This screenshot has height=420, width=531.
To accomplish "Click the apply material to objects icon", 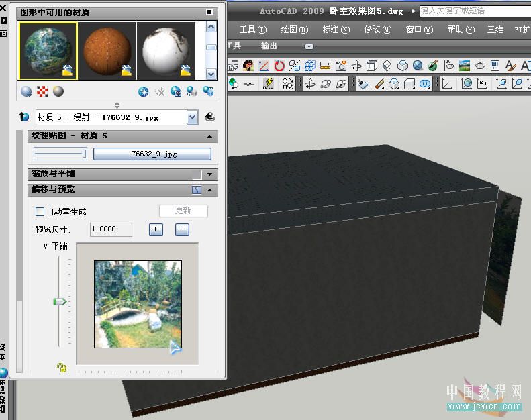I will point(192,91).
